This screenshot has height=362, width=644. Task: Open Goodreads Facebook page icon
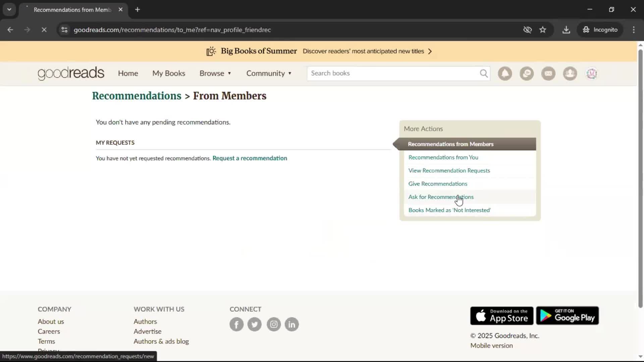236,324
